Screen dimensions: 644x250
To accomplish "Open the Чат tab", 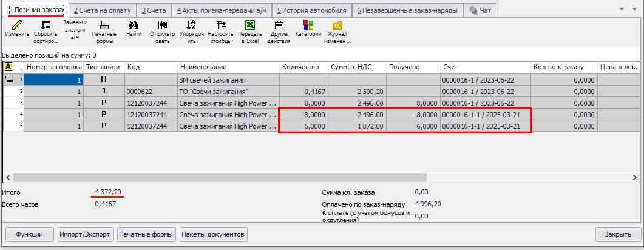I will (480, 10).
